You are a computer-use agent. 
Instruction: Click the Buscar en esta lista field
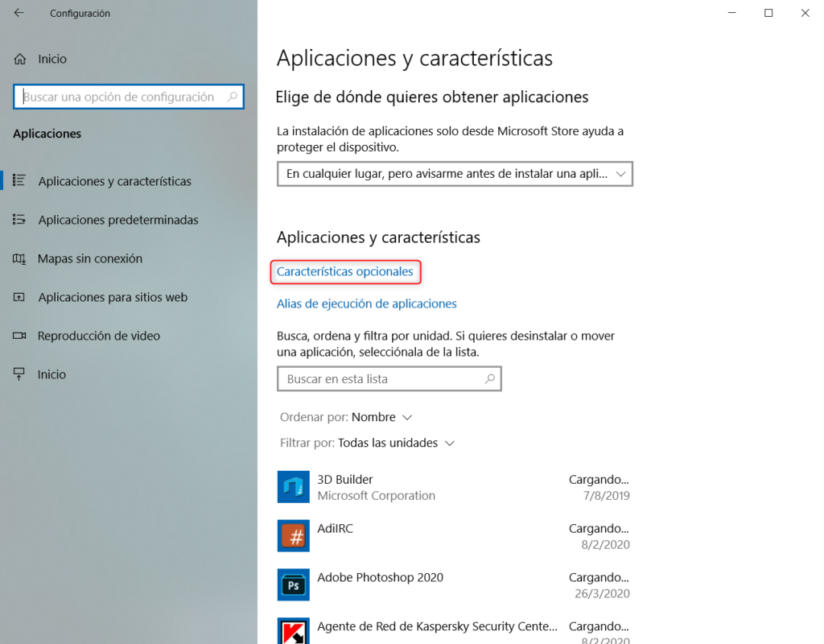coord(378,378)
